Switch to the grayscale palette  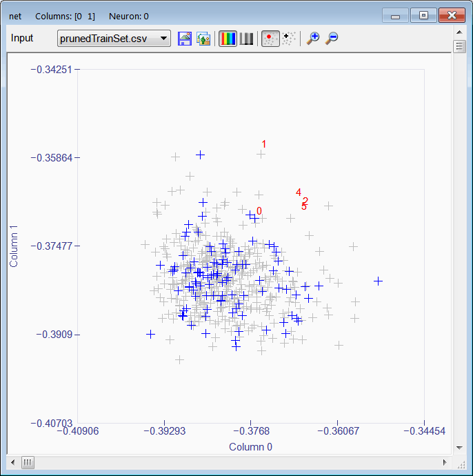click(246, 39)
